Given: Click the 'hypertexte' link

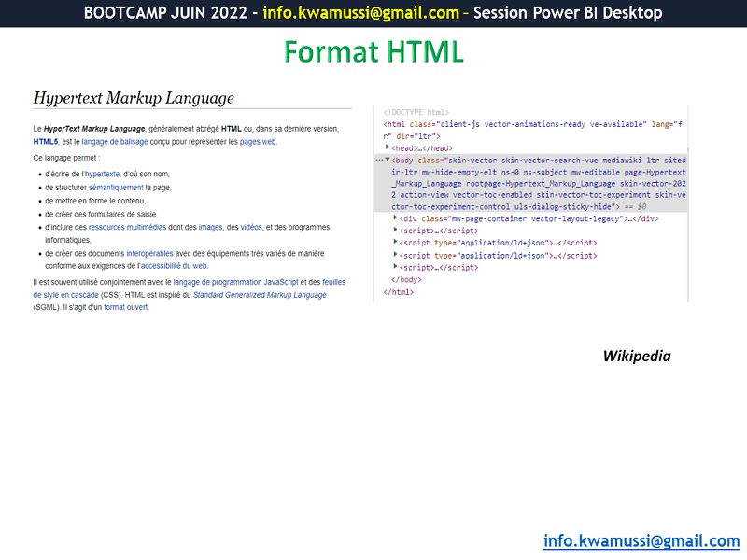Looking at the screenshot, I should tap(100, 175).
